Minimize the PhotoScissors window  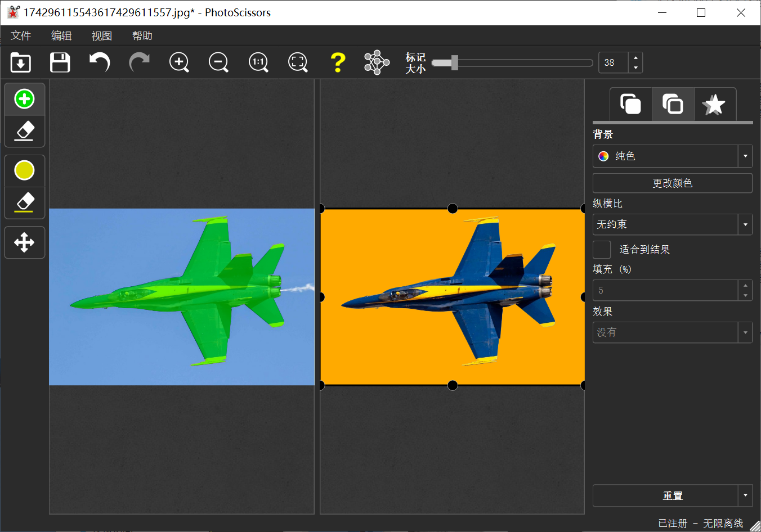(x=662, y=12)
